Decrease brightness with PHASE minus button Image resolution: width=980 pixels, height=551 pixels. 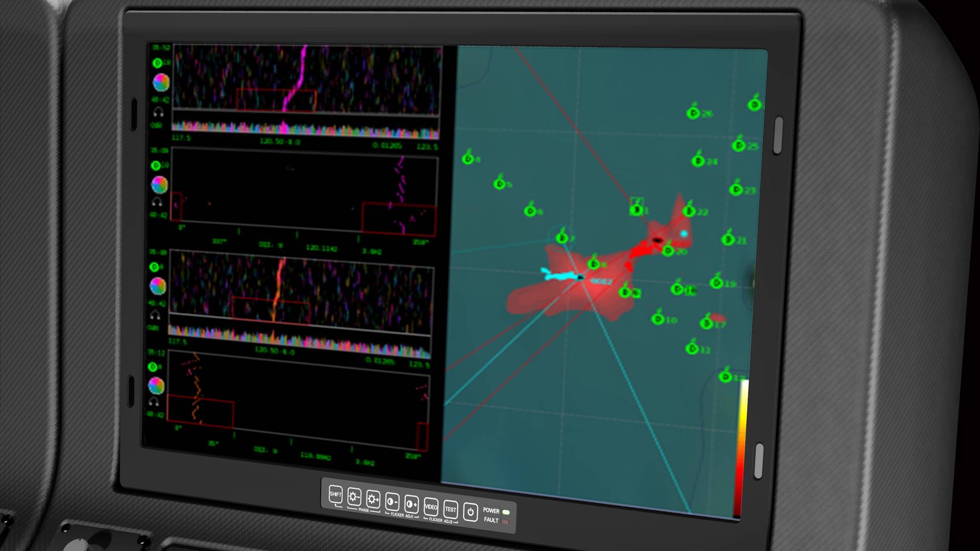pos(354,496)
